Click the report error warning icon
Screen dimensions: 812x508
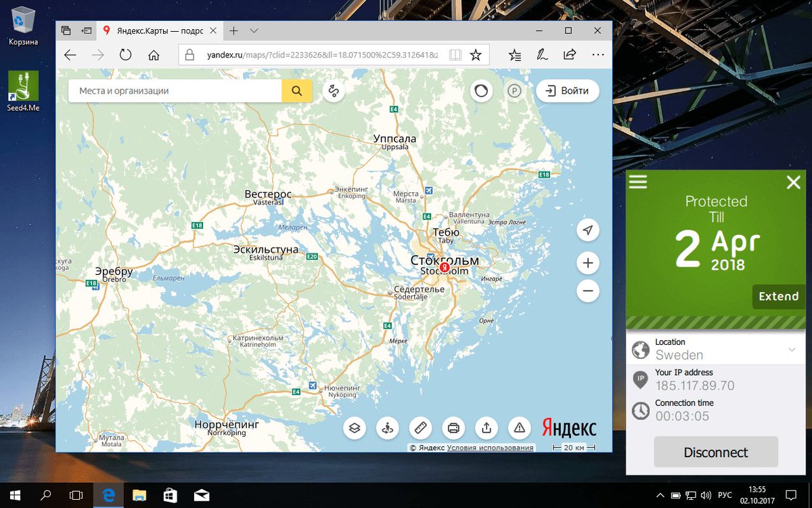519,428
